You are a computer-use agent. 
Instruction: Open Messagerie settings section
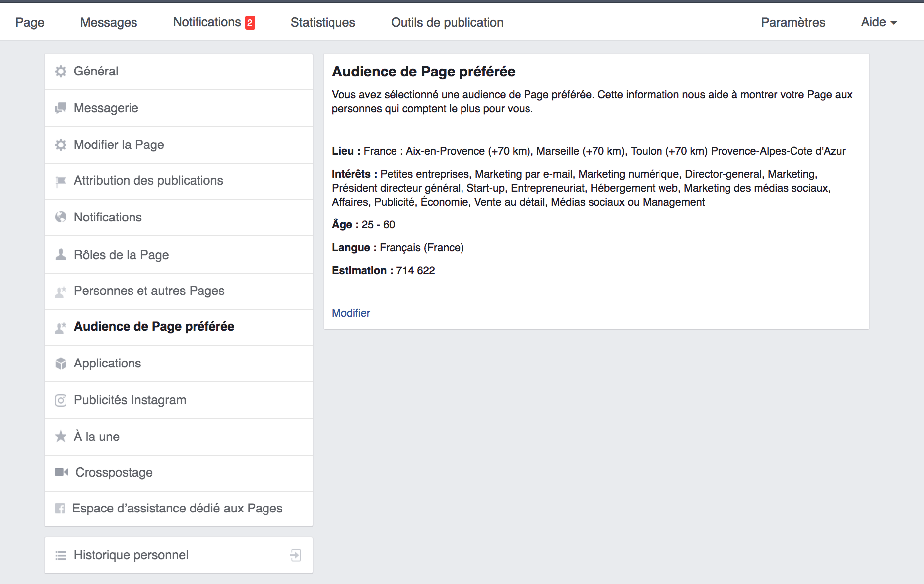(179, 108)
